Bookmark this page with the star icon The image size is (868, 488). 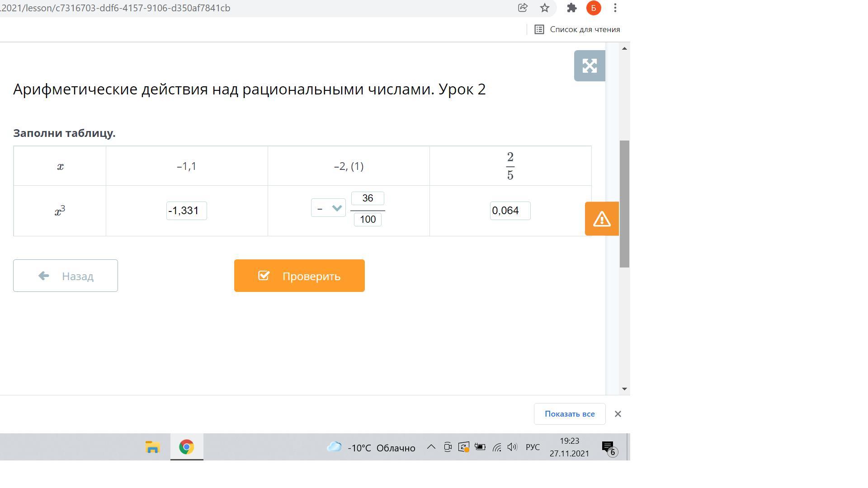click(x=545, y=8)
